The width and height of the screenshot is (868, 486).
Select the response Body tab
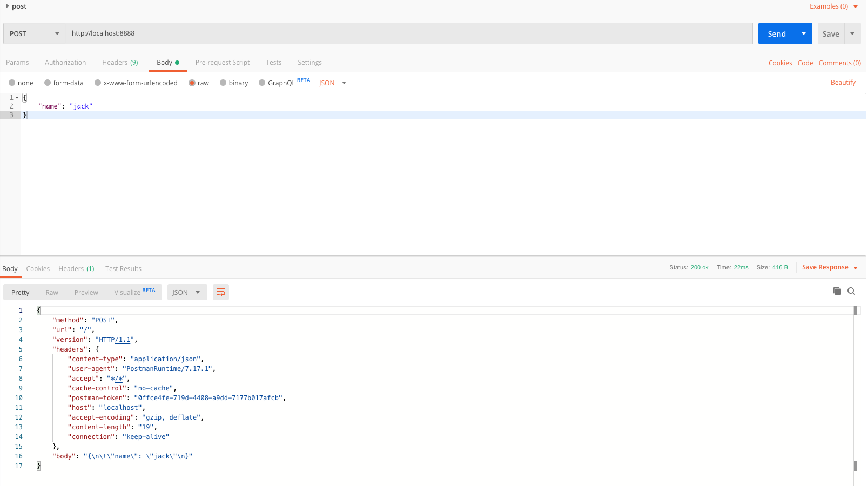click(x=10, y=269)
